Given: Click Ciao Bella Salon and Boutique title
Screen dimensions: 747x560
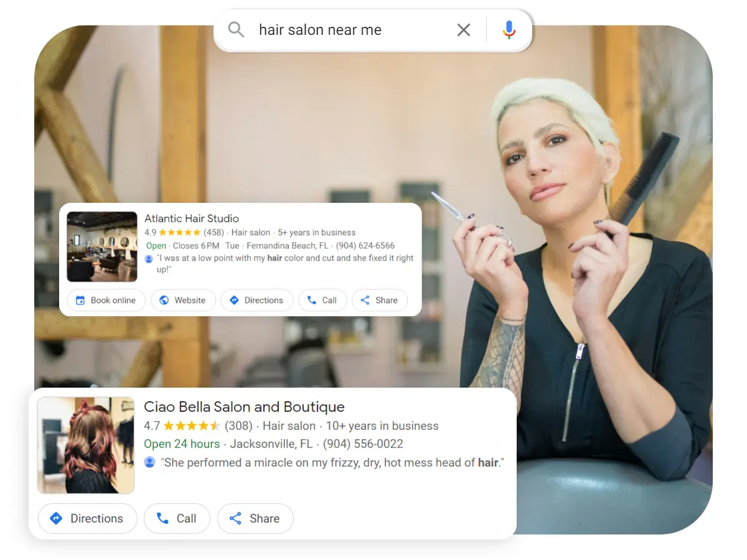Looking at the screenshot, I should (244, 407).
